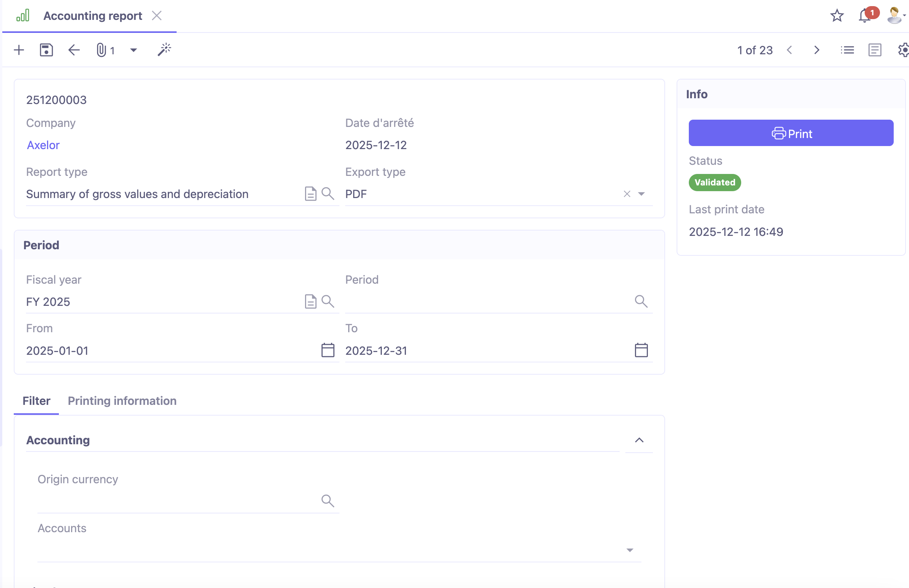Go to next record chevron

click(x=817, y=50)
